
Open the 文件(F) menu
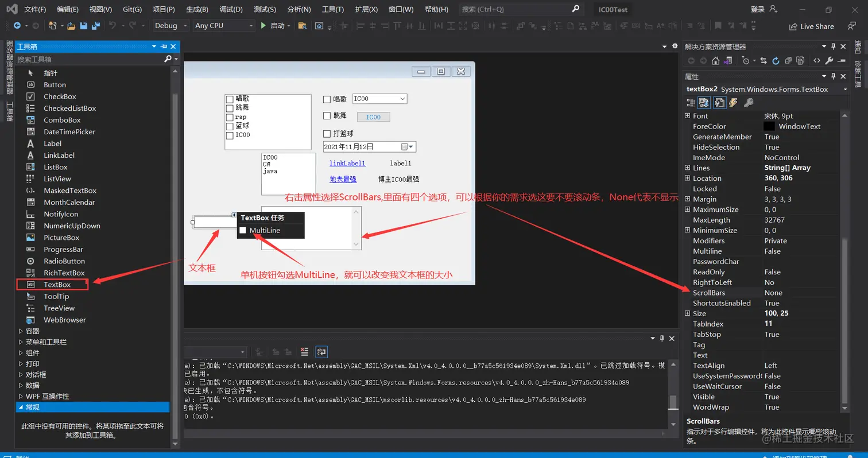pyautogui.click(x=35, y=9)
